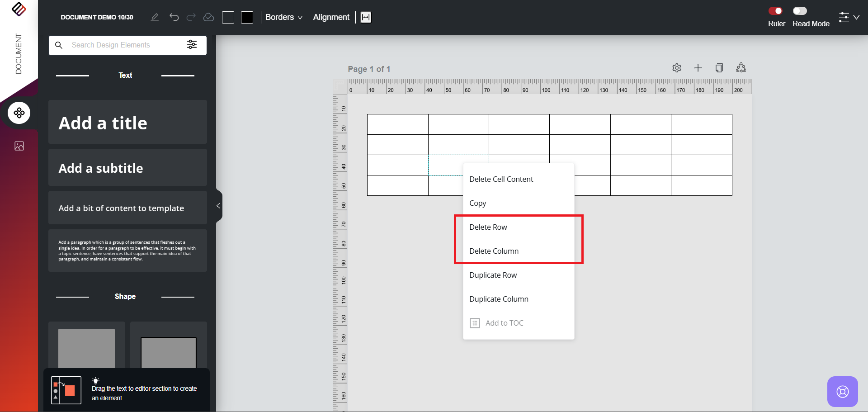Enable Read Mode switch
Screen dimensions: 868x412
tap(800, 11)
